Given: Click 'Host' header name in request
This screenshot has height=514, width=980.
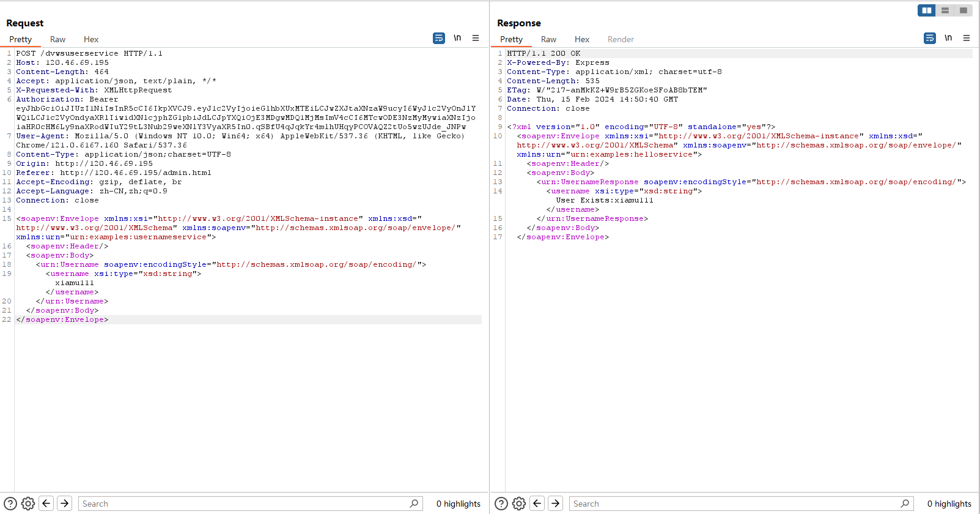Looking at the screenshot, I should pyautogui.click(x=26, y=62).
